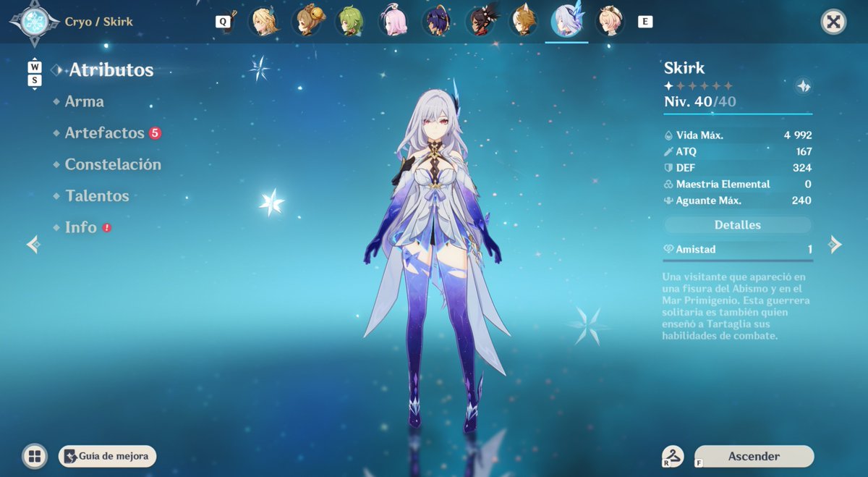Open the Guía de mejora button

coord(107,456)
